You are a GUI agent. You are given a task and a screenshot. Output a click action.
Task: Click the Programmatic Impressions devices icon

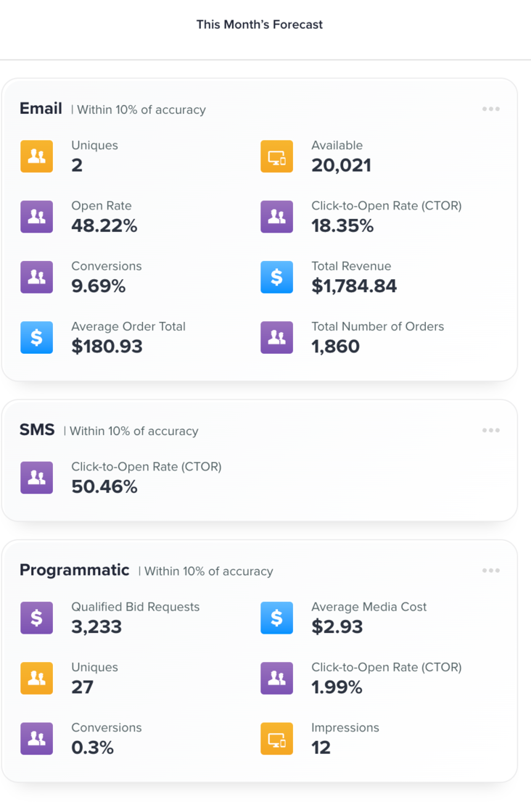(276, 738)
